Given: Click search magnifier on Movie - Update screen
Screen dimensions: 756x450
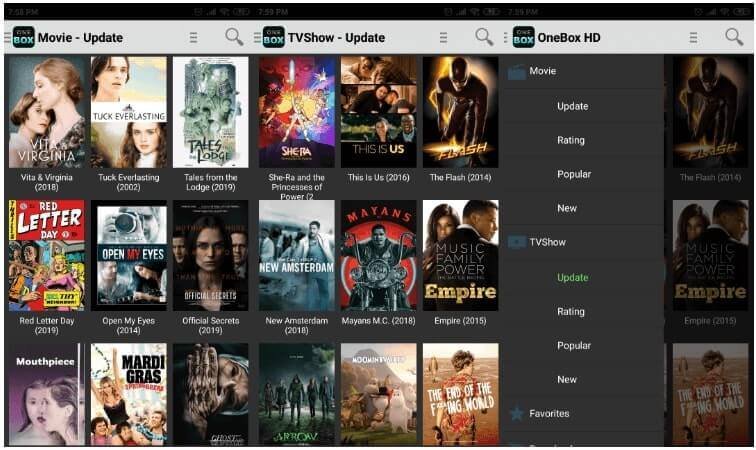Looking at the screenshot, I should click(x=234, y=37).
